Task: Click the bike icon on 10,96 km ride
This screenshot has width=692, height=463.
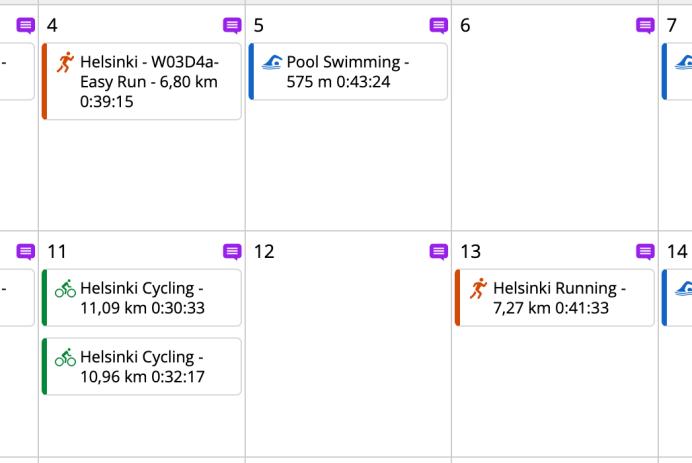Action: pyautogui.click(x=65, y=357)
